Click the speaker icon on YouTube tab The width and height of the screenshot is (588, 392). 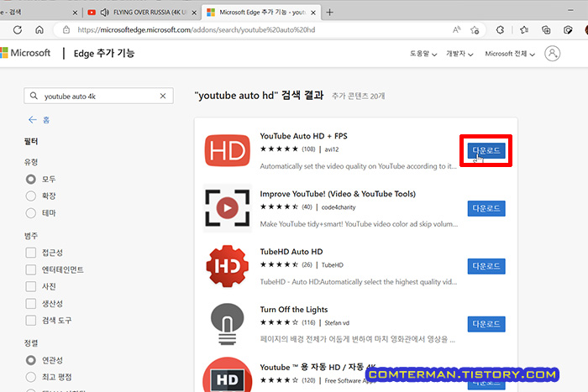[105, 13]
